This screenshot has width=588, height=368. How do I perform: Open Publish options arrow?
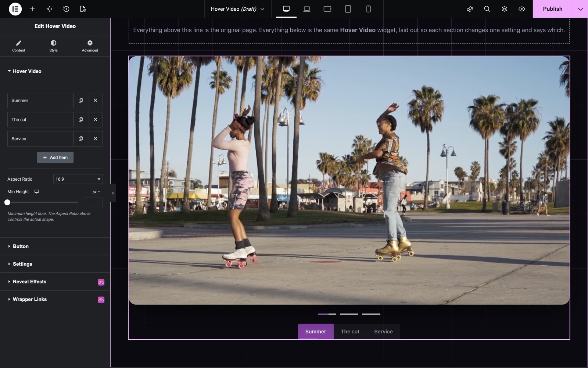click(580, 9)
